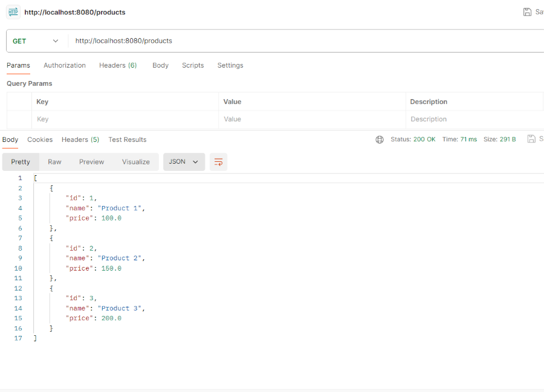
Task: View the Test Results tab
Action: [x=128, y=140]
